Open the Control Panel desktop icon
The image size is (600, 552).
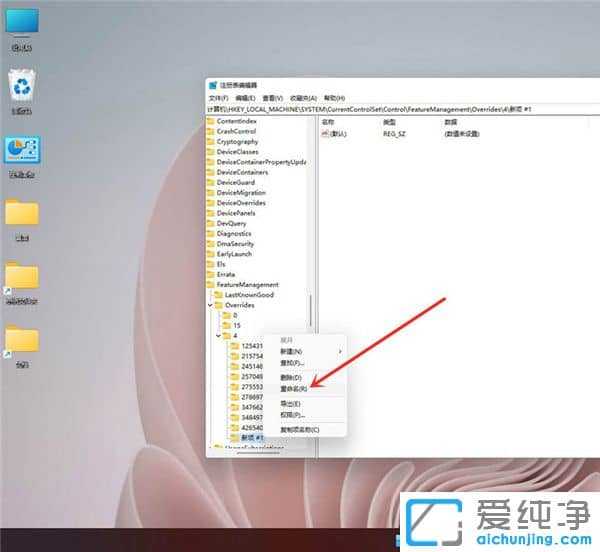(22, 157)
